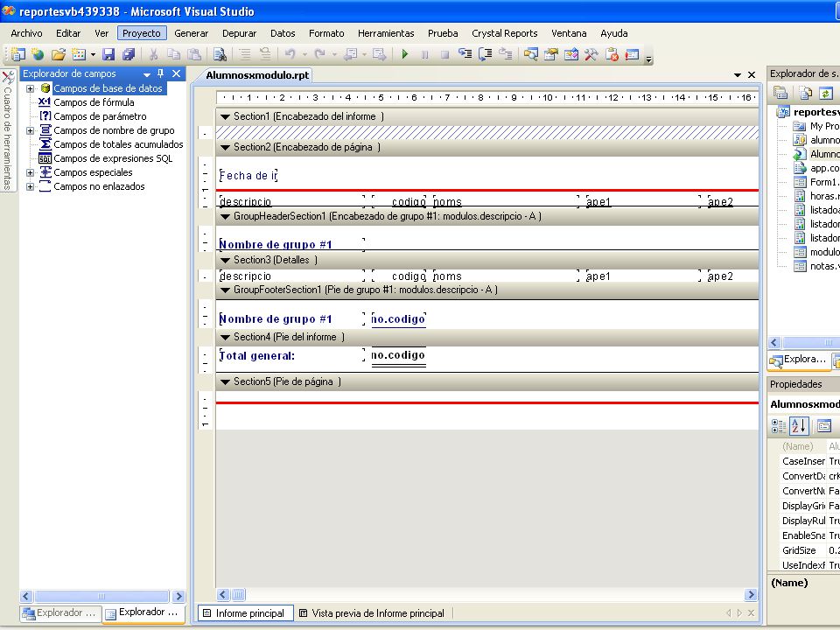840x630 pixels.
Task: Open the active document list dropdown arrow
Action: coord(737,75)
